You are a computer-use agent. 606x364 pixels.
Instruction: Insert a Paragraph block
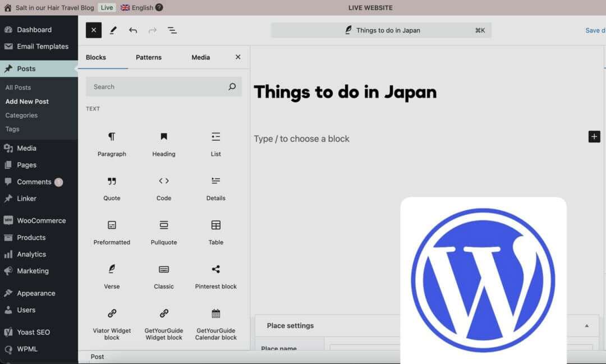pyautogui.click(x=112, y=144)
